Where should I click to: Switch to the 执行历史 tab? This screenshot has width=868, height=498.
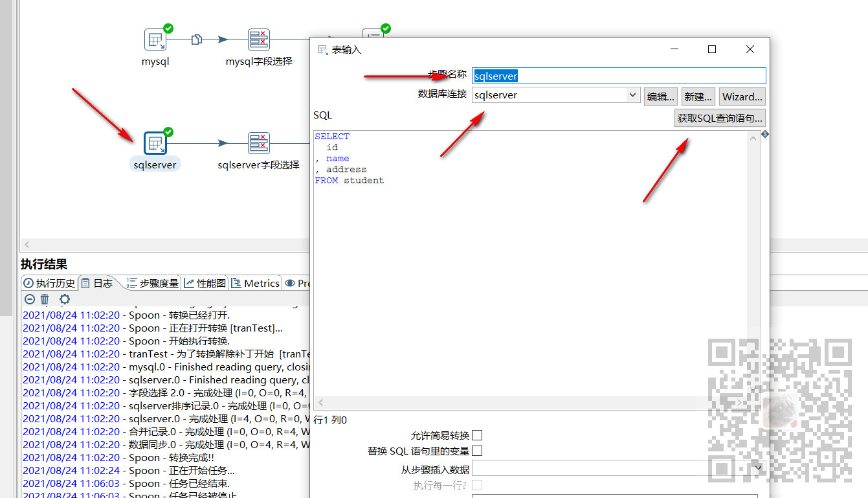(49, 283)
